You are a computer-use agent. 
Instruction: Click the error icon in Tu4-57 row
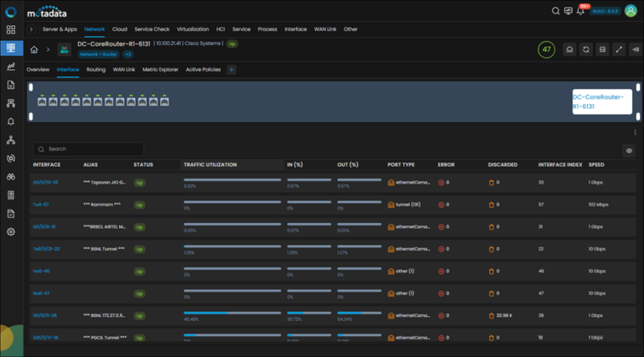(x=441, y=204)
